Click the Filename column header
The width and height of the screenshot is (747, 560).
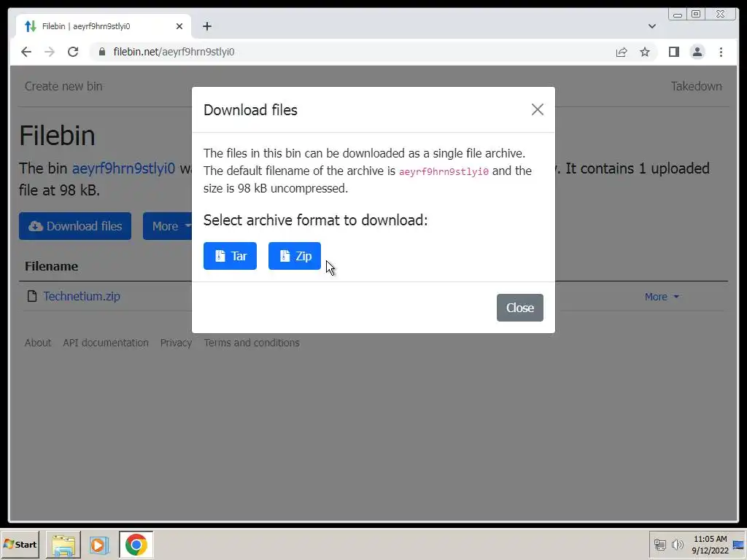(x=52, y=266)
